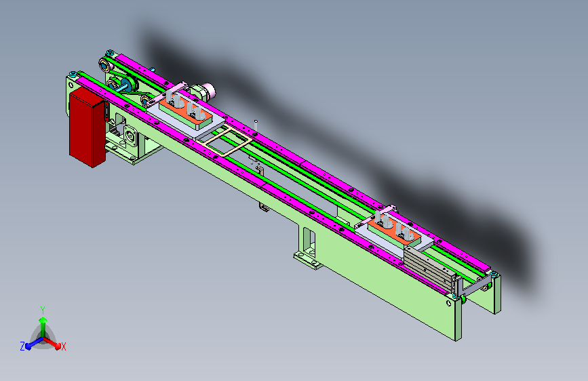Click the Z axis of the orientation triad
Image resolution: width=588 pixels, height=381 pixels.
click(x=31, y=344)
